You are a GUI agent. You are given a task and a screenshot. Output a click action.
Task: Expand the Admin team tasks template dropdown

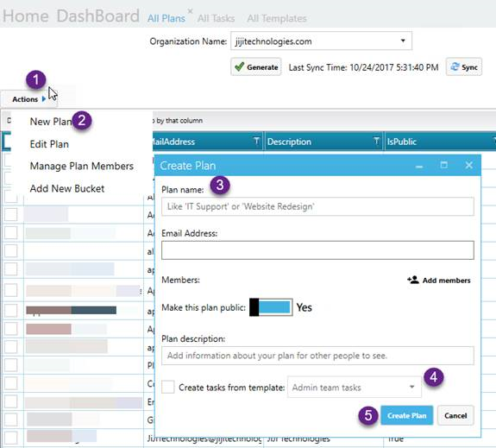coord(411,387)
